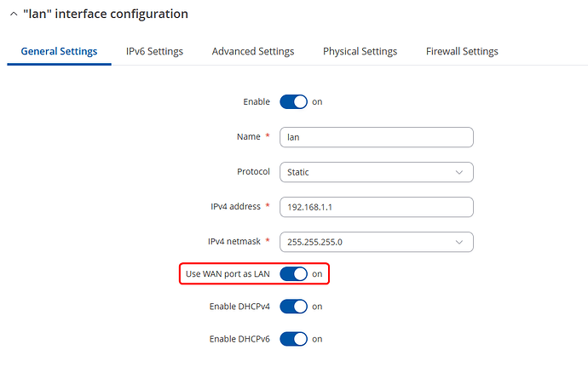Image resolution: width=588 pixels, height=373 pixels.
Task: Select the Physical Settings tab
Action: [x=360, y=51]
